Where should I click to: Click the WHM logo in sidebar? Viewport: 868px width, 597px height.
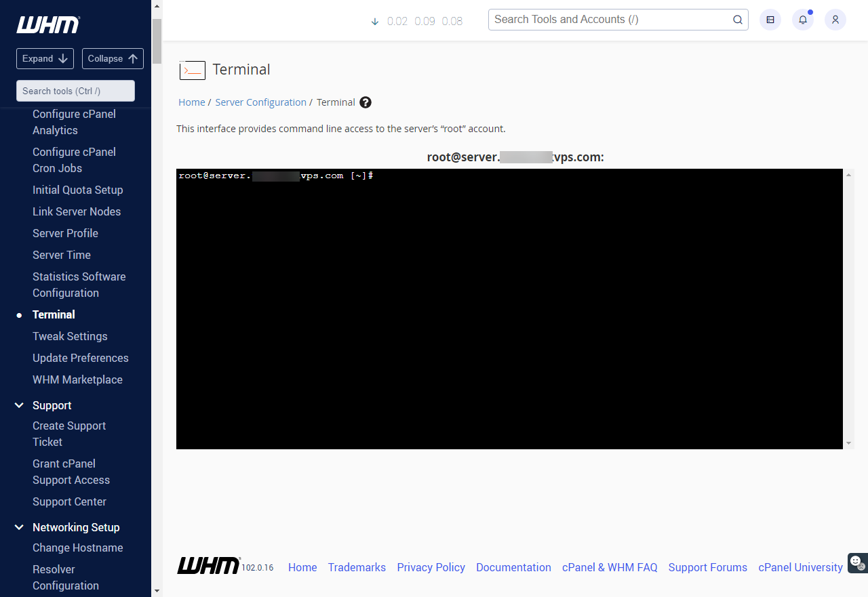coord(48,25)
